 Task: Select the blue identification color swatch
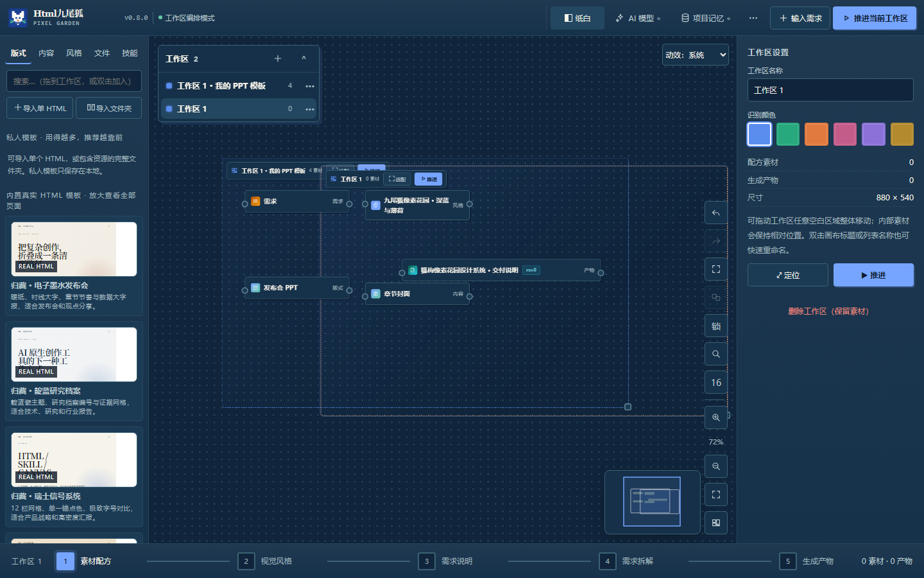coord(759,134)
